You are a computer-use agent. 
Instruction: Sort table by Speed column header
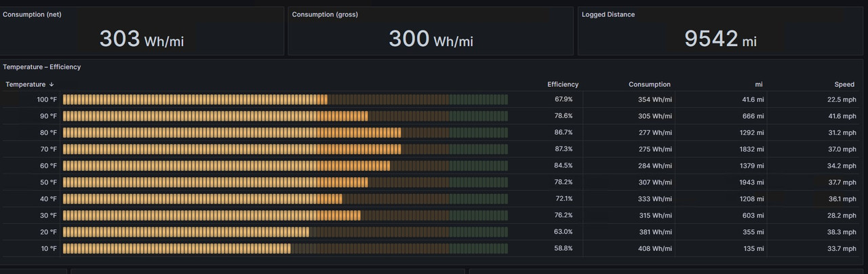pyautogui.click(x=844, y=85)
